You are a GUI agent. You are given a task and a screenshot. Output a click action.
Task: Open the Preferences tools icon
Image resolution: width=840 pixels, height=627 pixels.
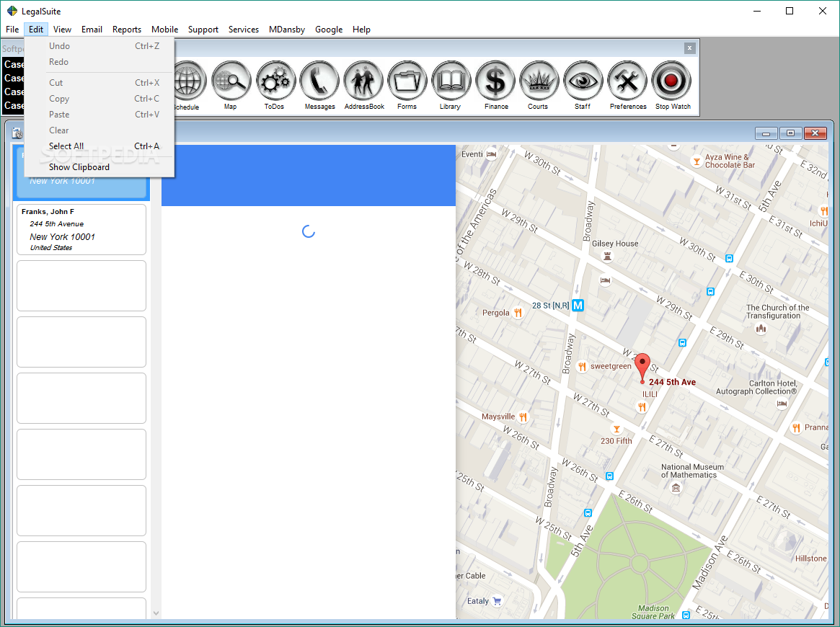(x=627, y=81)
